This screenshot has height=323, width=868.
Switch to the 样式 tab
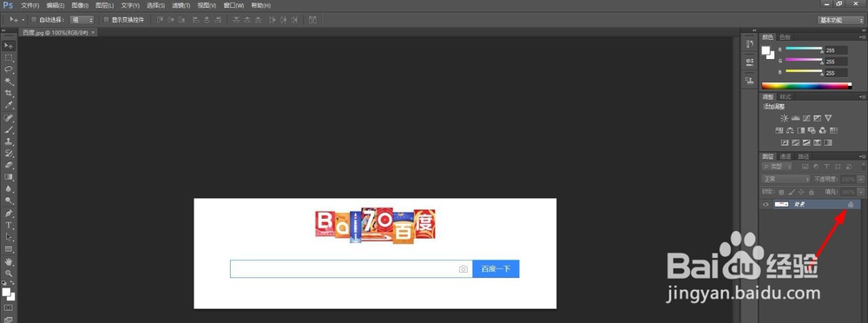click(x=786, y=96)
